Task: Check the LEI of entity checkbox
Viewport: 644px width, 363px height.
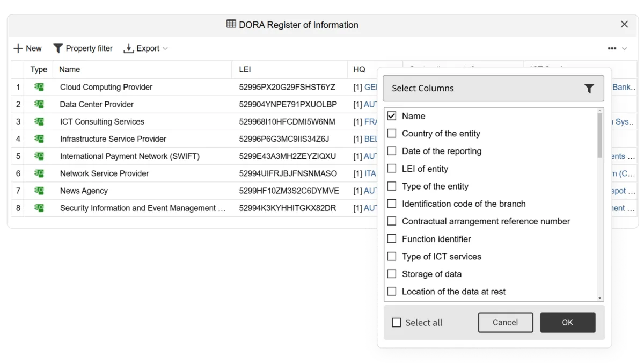Action: [x=392, y=169]
